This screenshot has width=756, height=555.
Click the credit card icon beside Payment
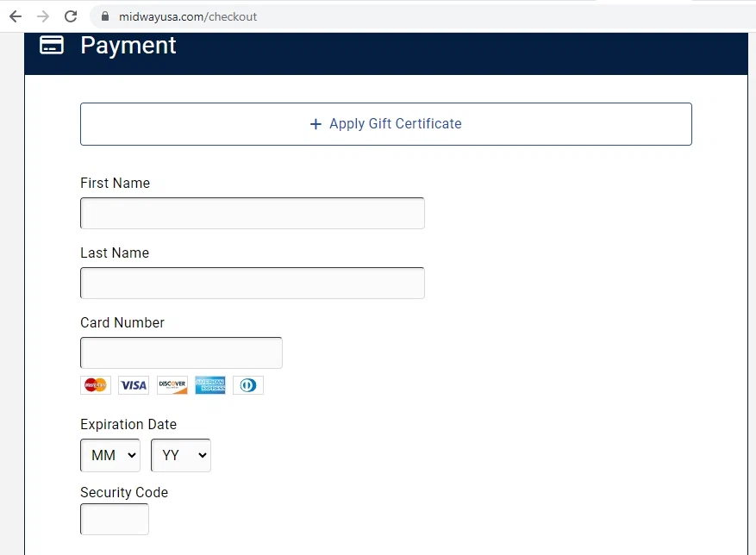point(52,46)
